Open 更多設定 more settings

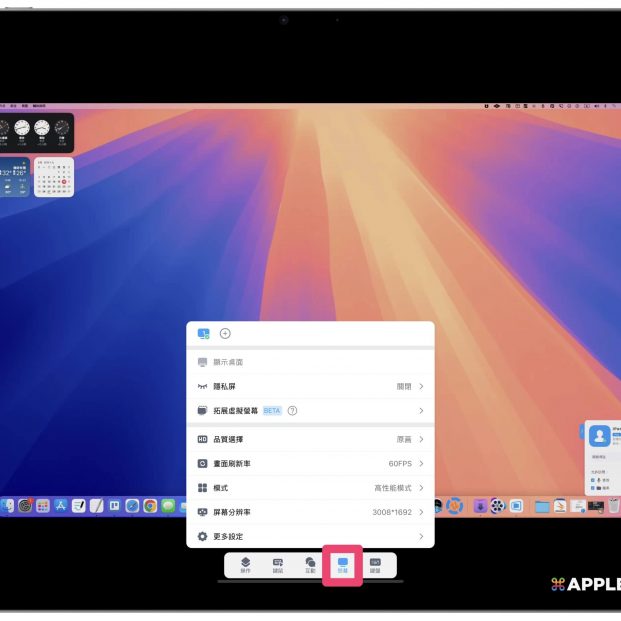[310, 537]
